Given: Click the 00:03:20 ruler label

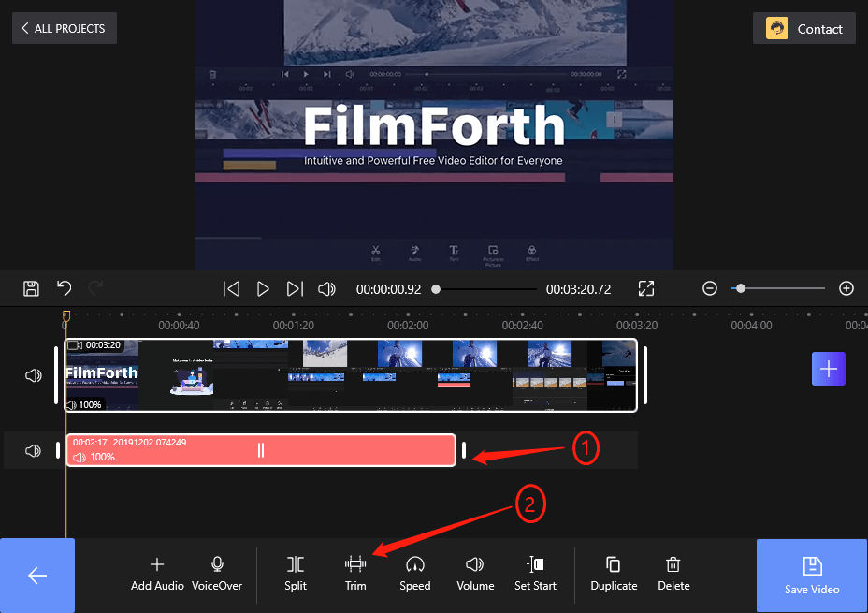Looking at the screenshot, I should (637, 326).
